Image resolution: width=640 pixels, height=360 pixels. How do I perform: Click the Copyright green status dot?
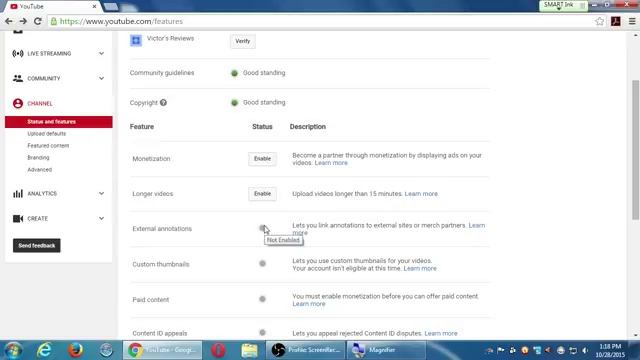pos(234,102)
